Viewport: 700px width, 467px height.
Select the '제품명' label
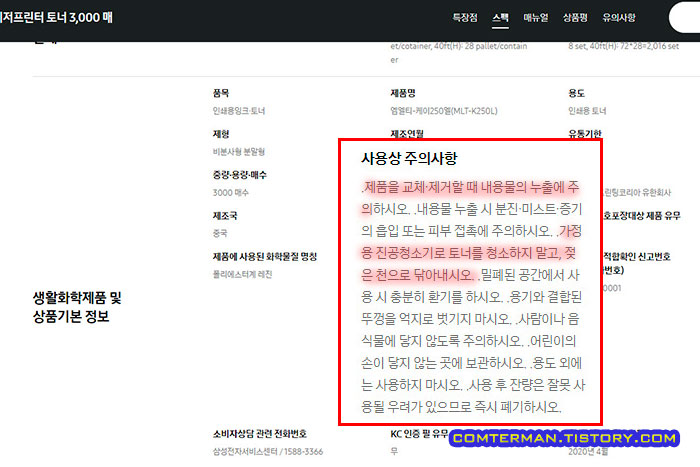pyautogui.click(x=403, y=93)
